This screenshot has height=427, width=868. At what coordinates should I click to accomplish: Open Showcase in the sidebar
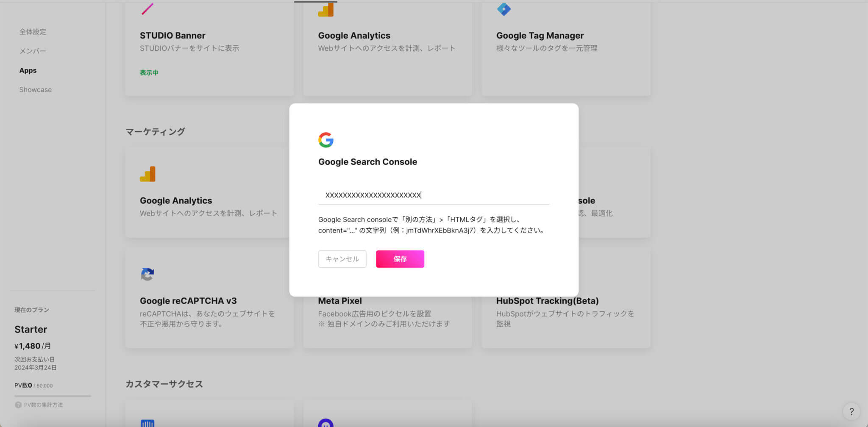tap(36, 90)
